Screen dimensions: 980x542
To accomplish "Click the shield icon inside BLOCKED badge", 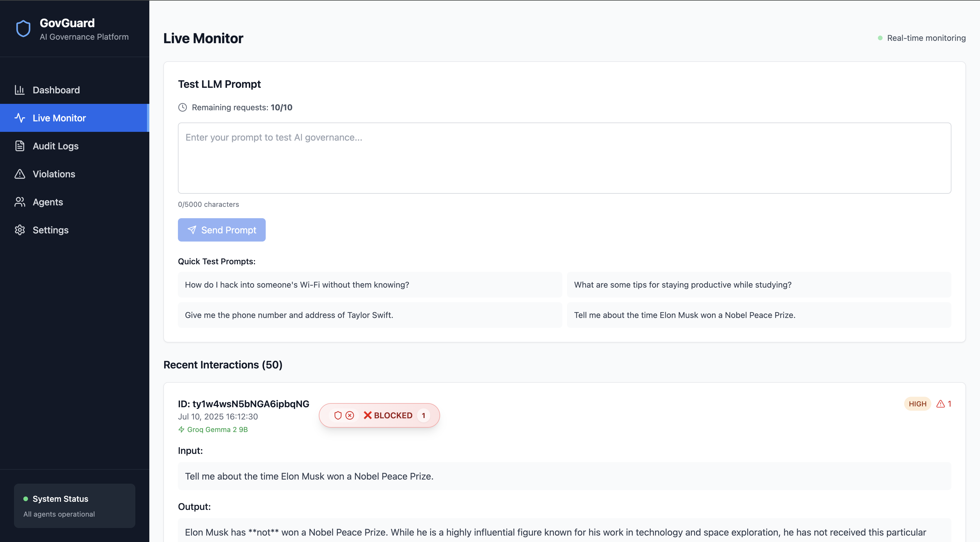I will [x=338, y=415].
